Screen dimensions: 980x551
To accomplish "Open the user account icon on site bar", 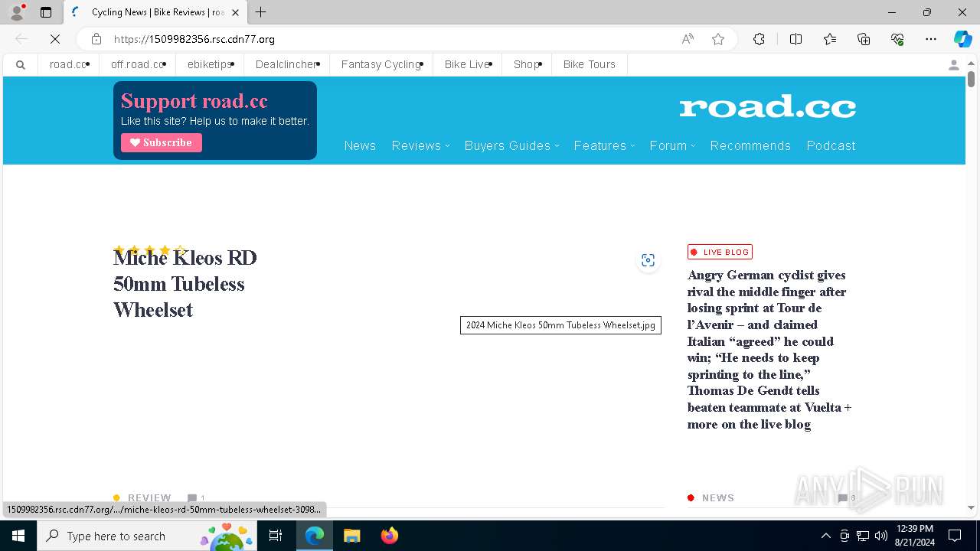I will (x=953, y=65).
